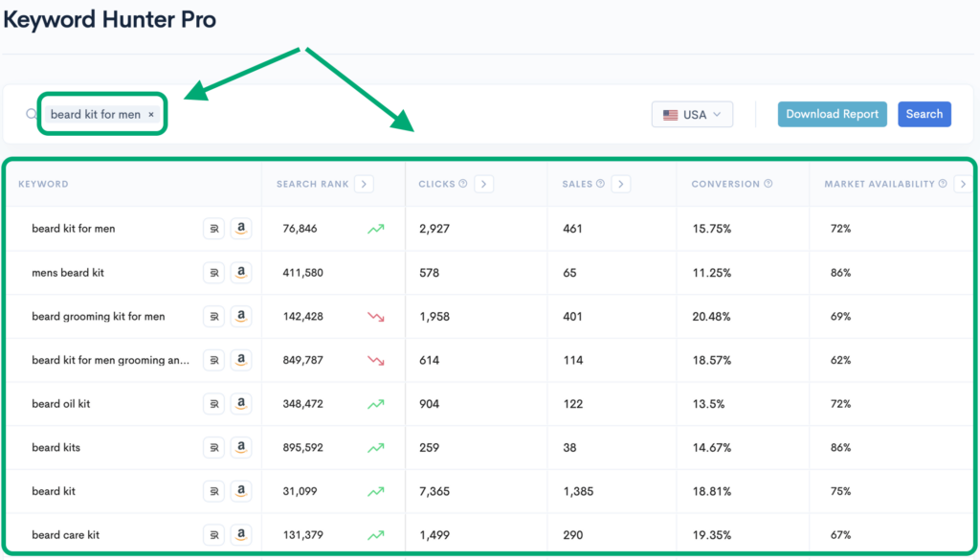Click reverse lookup icon for 'mens beard kit'
980x560 pixels.
[214, 273]
